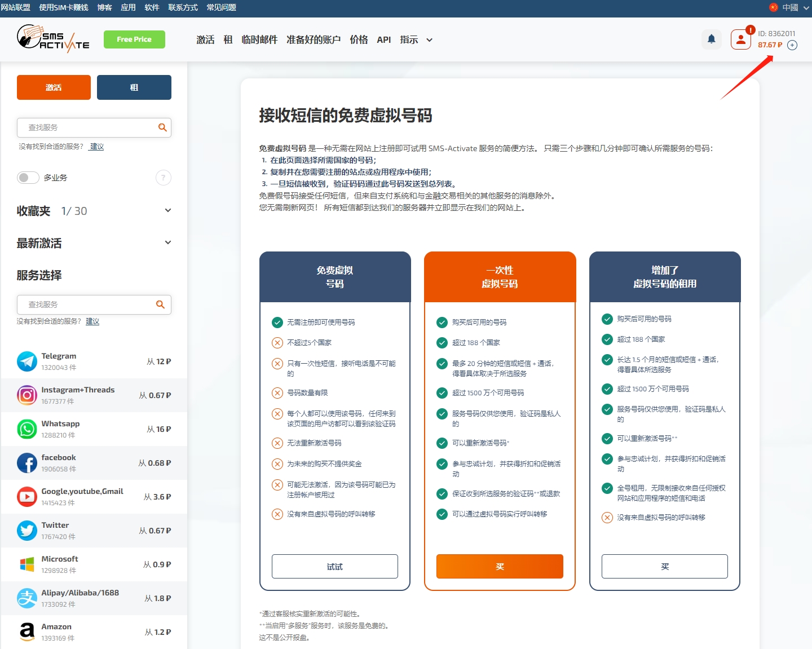Screen dimensions: 812x649
Task: Open the 指示 dropdown chevron
Action: (x=429, y=40)
